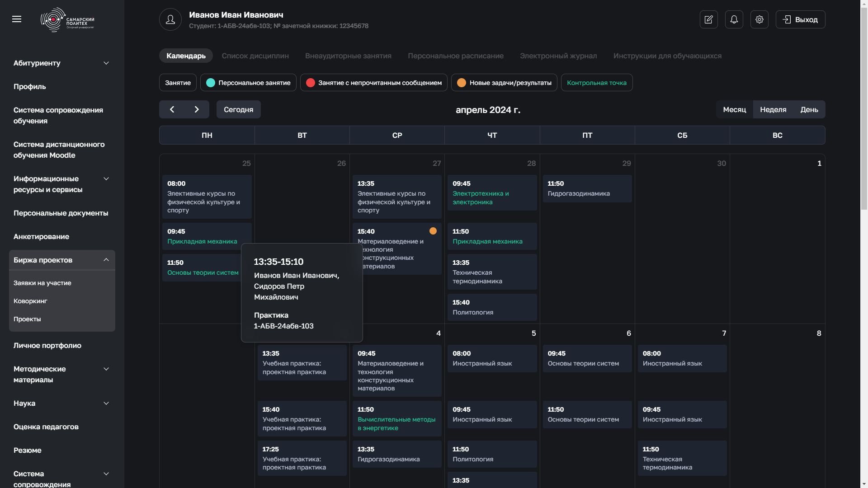Click the Samara Polytech logo

[x=67, y=20]
